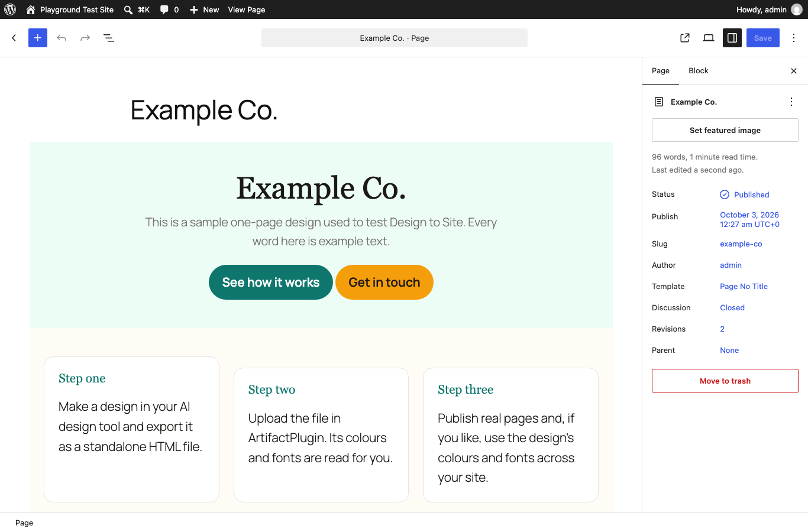Click Move to trash button

pyautogui.click(x=725, y=381)
